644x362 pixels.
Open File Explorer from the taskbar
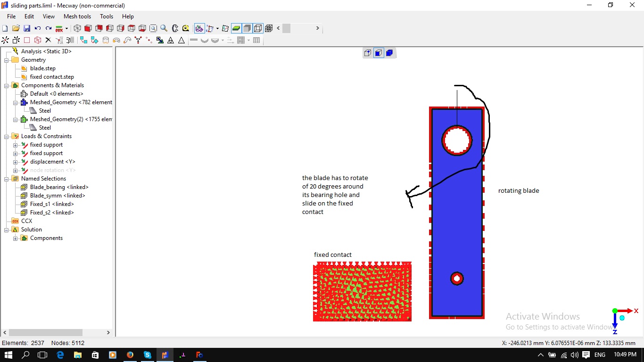tap(77, 354)
